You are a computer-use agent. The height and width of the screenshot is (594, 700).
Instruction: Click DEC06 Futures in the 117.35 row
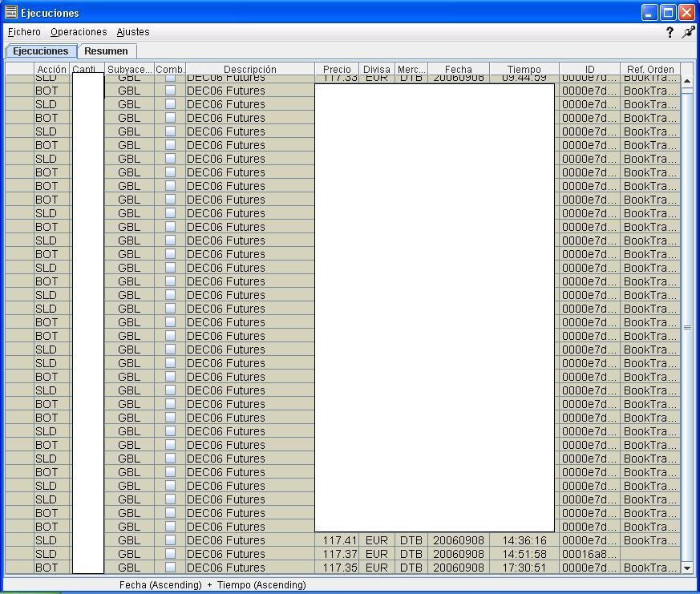(250, 568)
